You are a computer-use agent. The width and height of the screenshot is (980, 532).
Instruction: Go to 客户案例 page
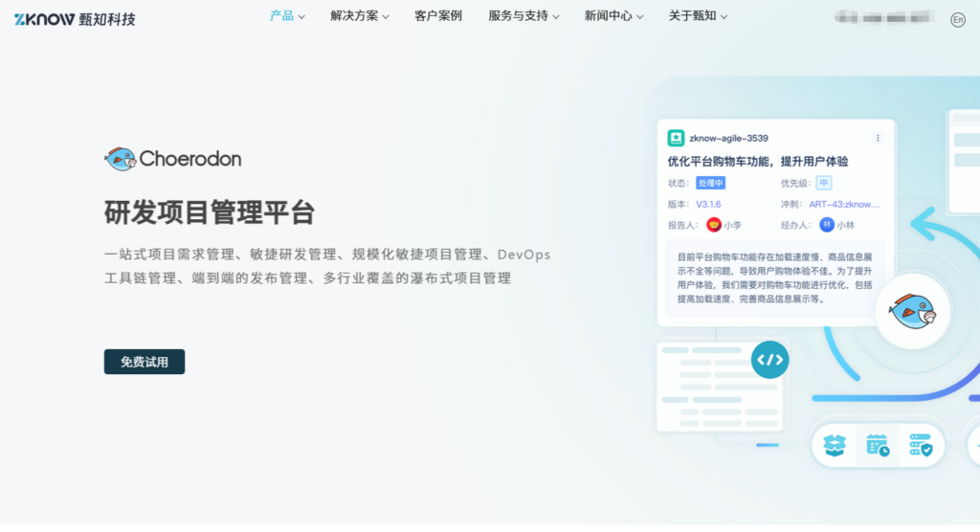(x=438, y=16)
